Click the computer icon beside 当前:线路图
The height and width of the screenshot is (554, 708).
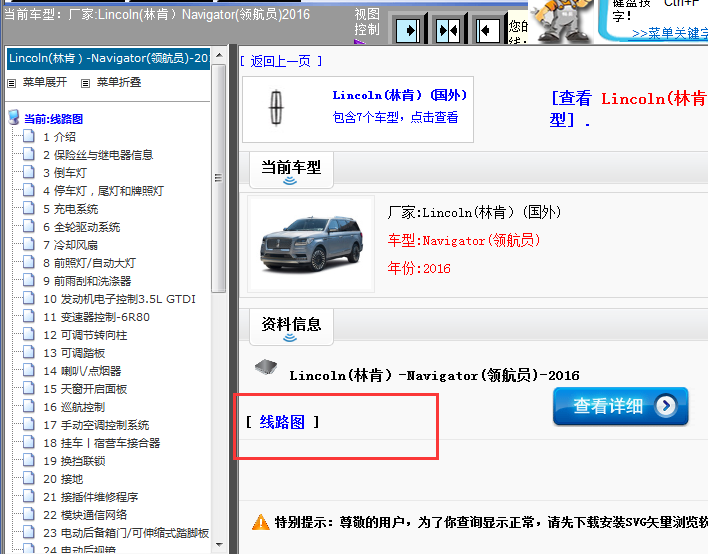14,117
